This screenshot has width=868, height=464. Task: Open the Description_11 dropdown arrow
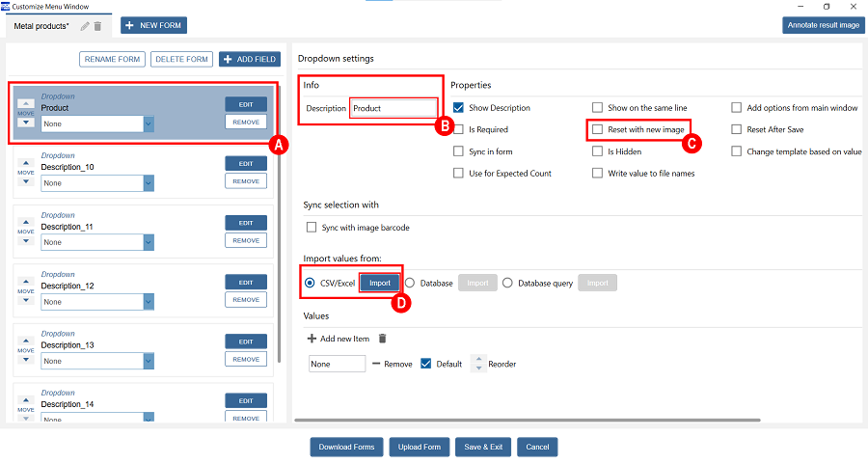point(149,242)
